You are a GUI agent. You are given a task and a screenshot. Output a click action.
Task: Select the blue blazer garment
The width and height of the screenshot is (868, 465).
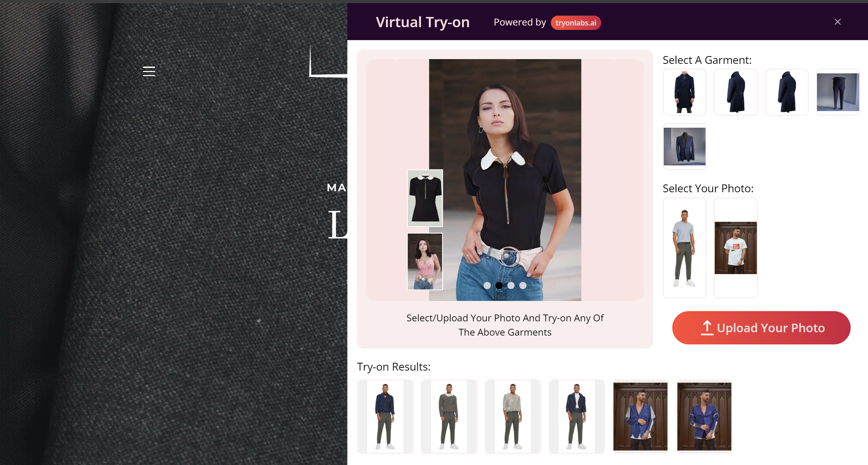coord(684,146)
